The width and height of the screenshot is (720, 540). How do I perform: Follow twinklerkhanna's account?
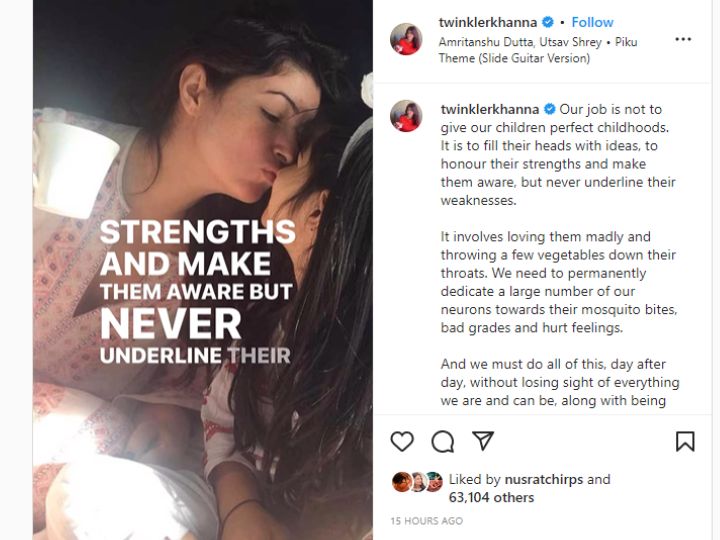[x=592, y=22]
